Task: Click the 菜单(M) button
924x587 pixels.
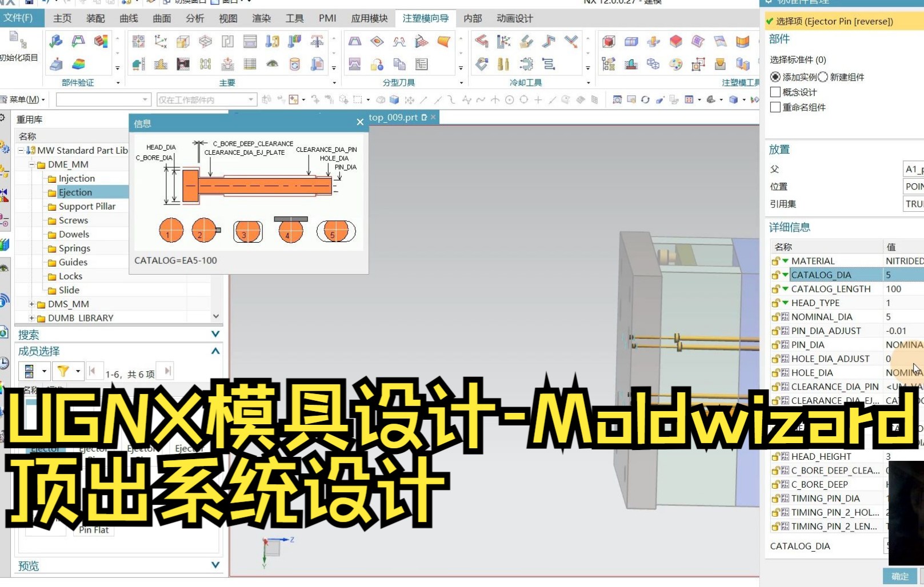Action: point(24,99)
